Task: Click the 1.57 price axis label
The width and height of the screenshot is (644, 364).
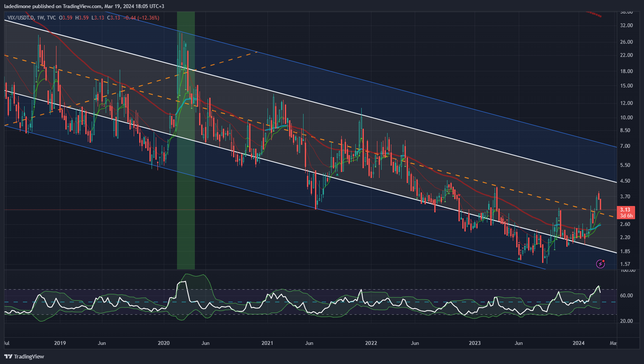Action: [x=625, y=264]
